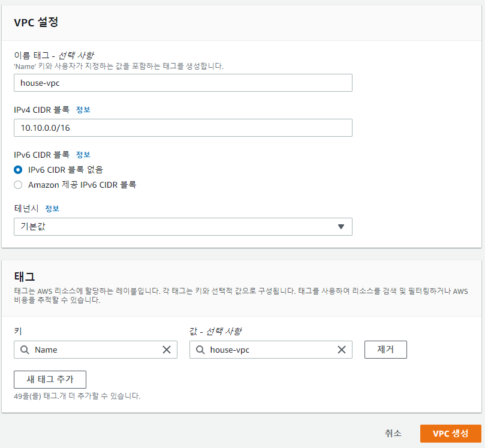Add a tag with 새 태그 추가
The width and height of the screenshot is (485, 448).
(50, 379)
